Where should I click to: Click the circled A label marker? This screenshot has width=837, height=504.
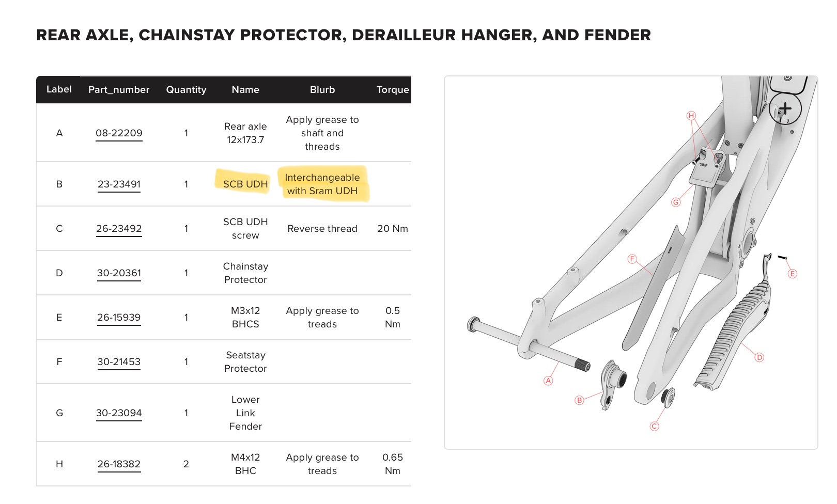pyautogui.click(x=548, y=381)
